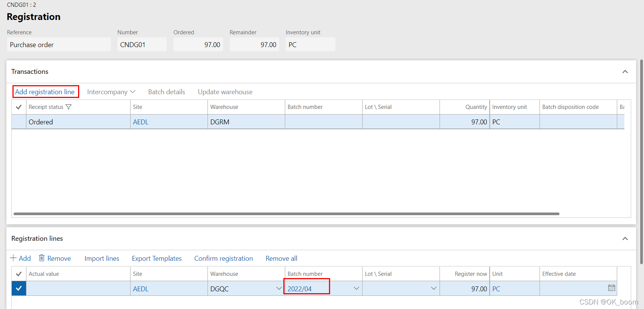Click the Actual value cell in registration line

pos(78,289)
